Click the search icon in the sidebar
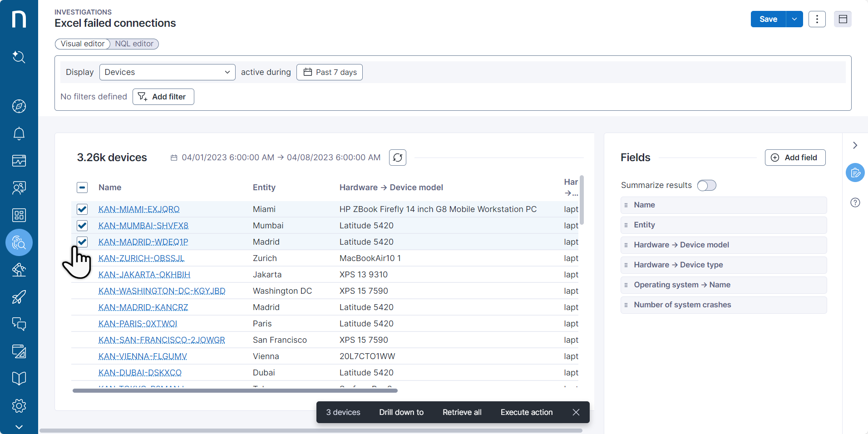This screenshot has height=434, width=868. pyautogui.click(x=19, y=57)
